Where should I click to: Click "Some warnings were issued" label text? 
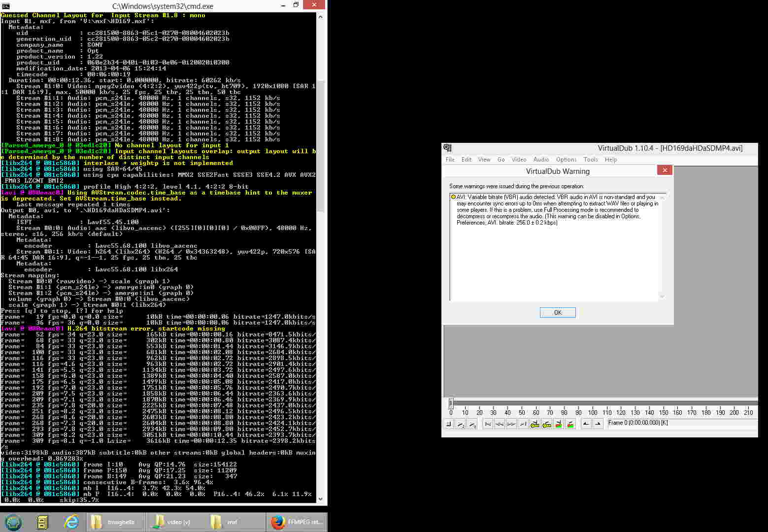coord(516,186)
